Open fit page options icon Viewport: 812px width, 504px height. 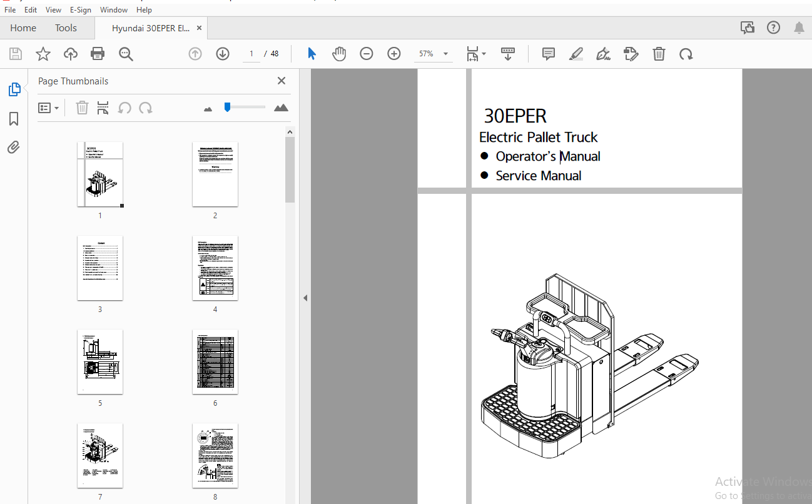[x=476, y=54]
